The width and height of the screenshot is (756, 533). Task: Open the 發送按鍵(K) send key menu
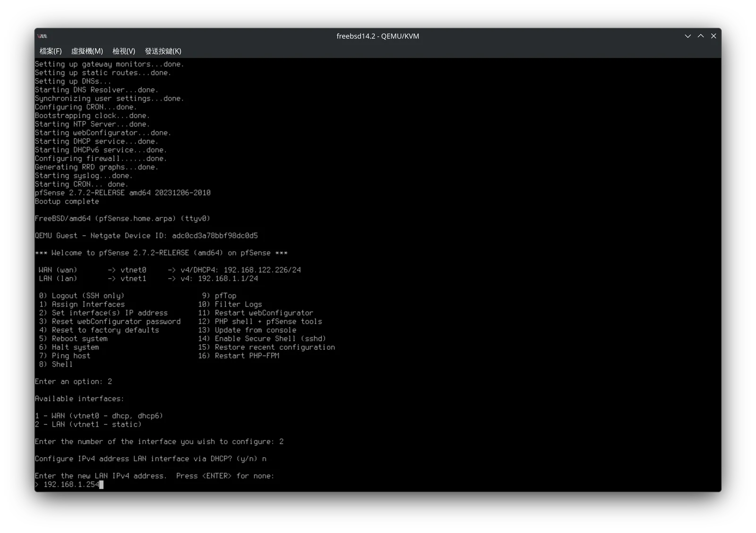click(163, 51)
